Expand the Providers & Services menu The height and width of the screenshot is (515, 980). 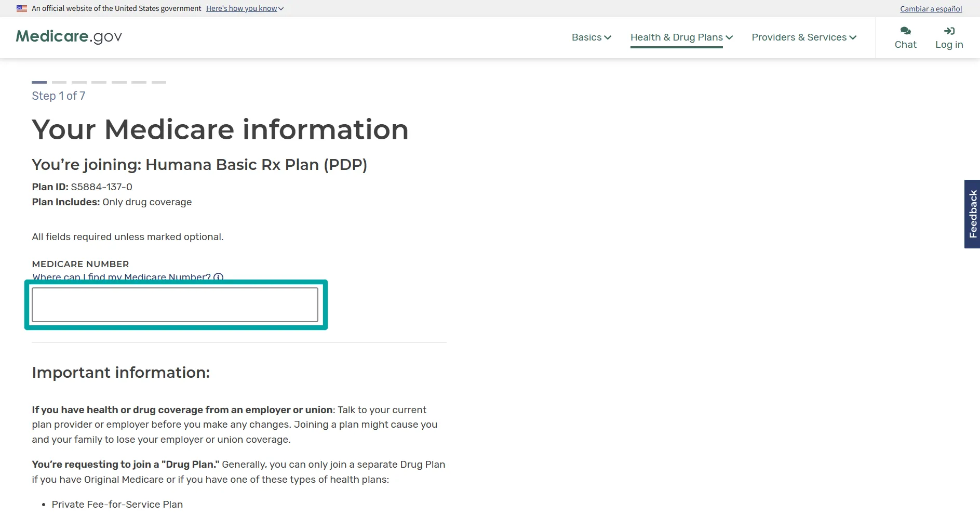point(804,37)
